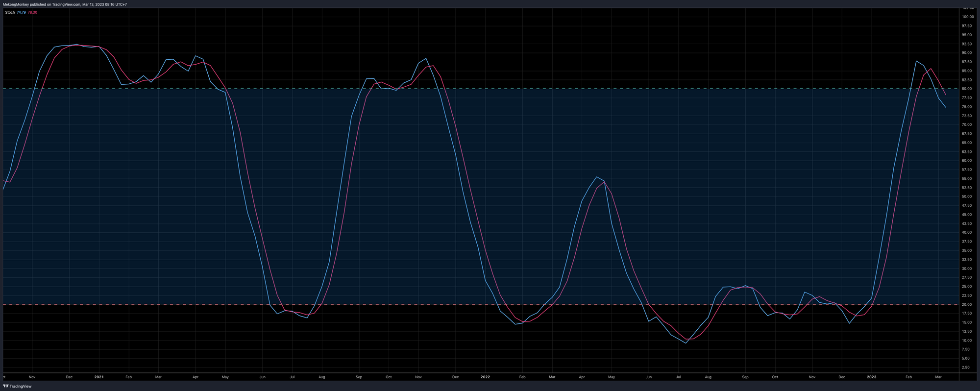Click the 67.50 price scale label
This screenshot has height=391, width=980.
pos(968,134)
